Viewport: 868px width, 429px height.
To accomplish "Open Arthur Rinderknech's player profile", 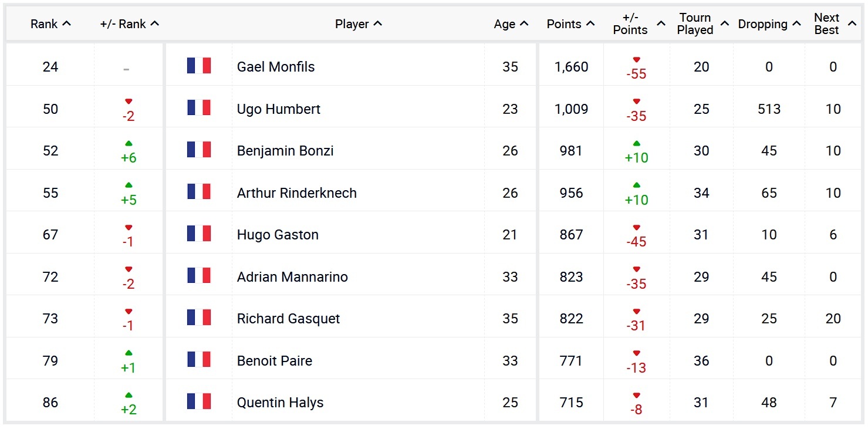I will tap(297, 192).
